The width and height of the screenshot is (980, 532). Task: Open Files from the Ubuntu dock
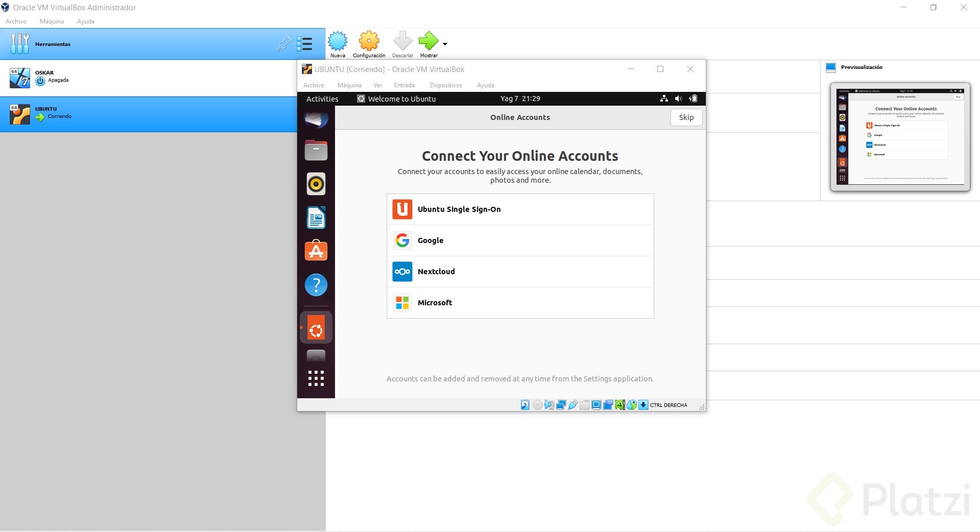316,150
